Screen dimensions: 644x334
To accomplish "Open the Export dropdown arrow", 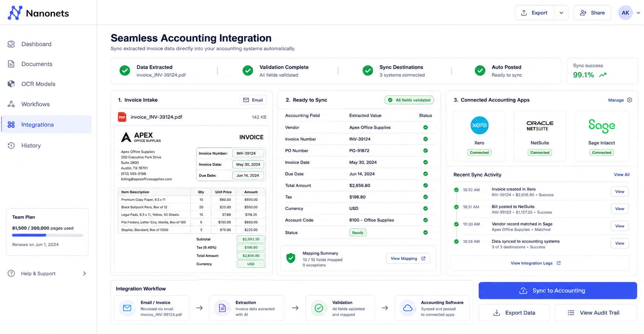I will pos(561,13).
